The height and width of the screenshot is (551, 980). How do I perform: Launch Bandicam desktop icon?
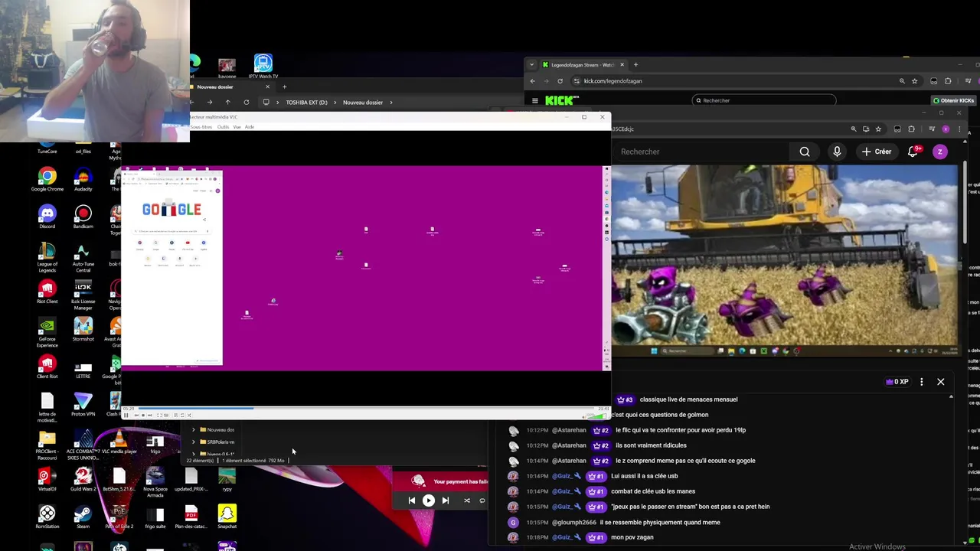click(83, 217)
